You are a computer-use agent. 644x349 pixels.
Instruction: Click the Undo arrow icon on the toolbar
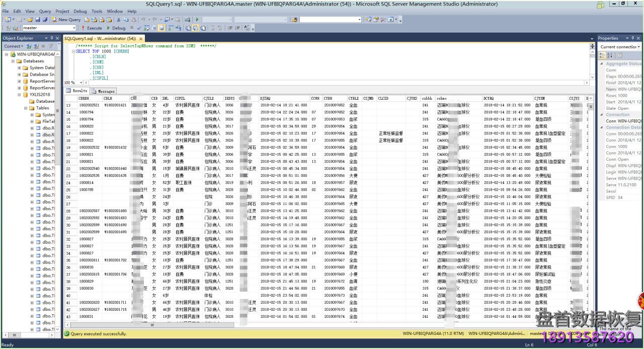coord(142,19)
